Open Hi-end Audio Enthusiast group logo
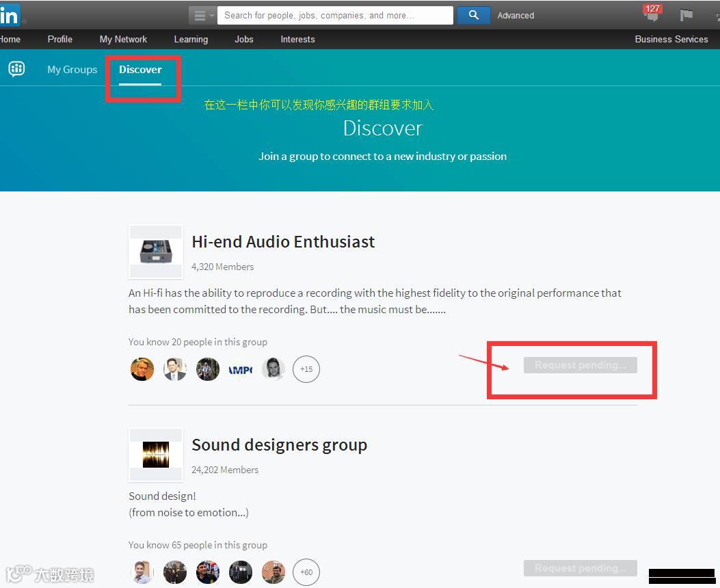The image size is (720, 588). click(156, 252)
